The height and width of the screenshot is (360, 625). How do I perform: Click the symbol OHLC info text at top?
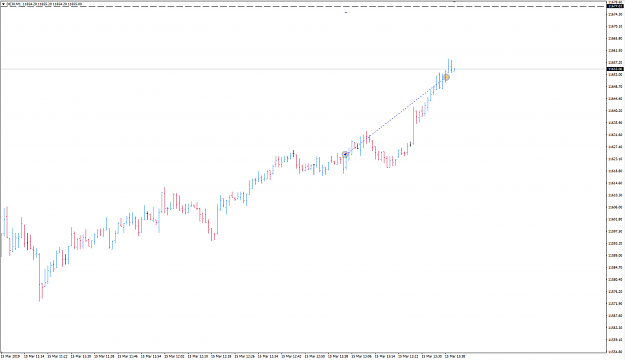[x=45, y=4]
